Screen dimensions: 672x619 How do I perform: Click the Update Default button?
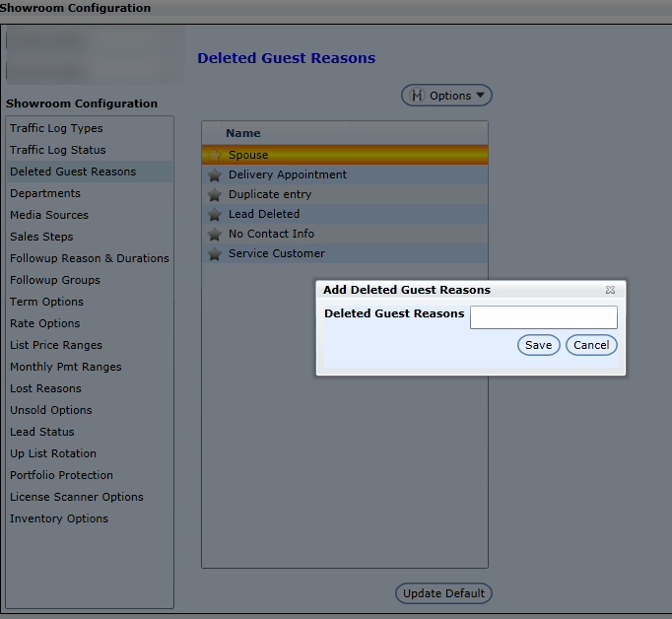pyautogui.click(x=443, y=593)
